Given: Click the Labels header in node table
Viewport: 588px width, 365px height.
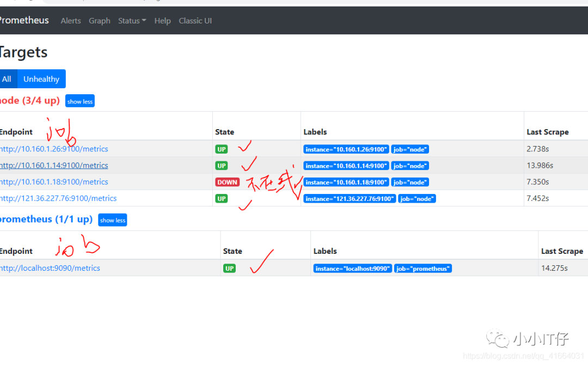Looking at the screenshot, I should (315, 132).
